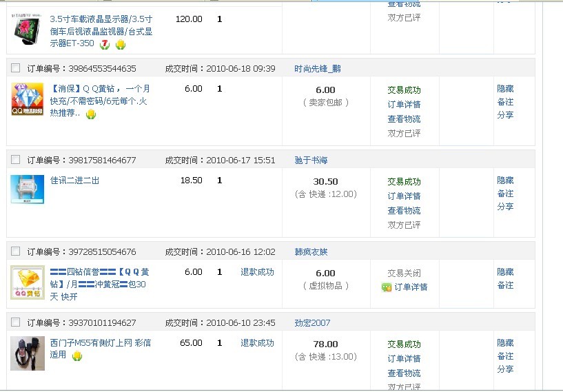Click green chat icon beside closed order's 订单详情
The height and width of the screenshot is (392, 563).
point(387,287)
